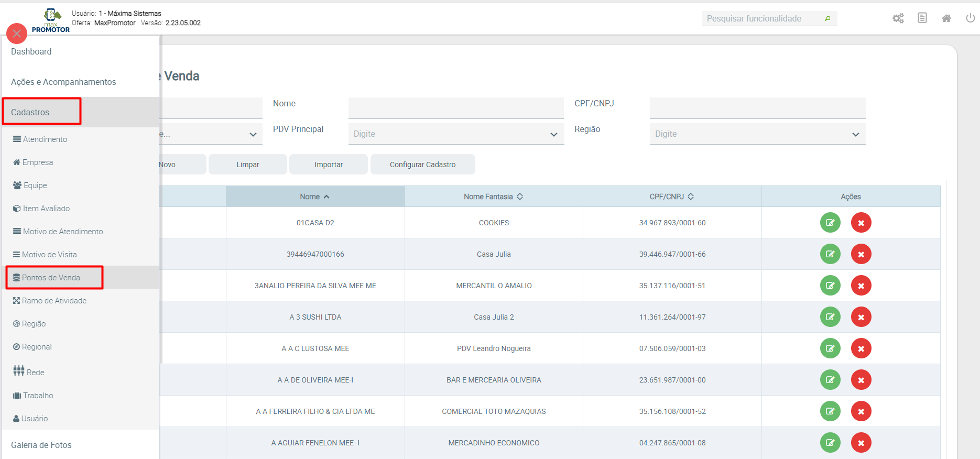Open Pontos de Venda menu item
Image resolution: width=980 pixels, height=459 pixels.
(x=51, y=278)
